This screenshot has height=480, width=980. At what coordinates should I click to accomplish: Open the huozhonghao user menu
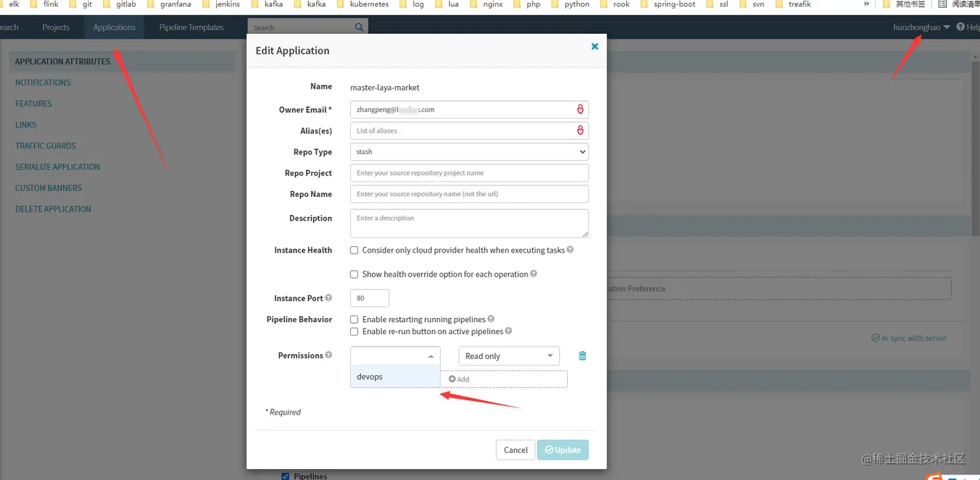(x=921, y=27)
